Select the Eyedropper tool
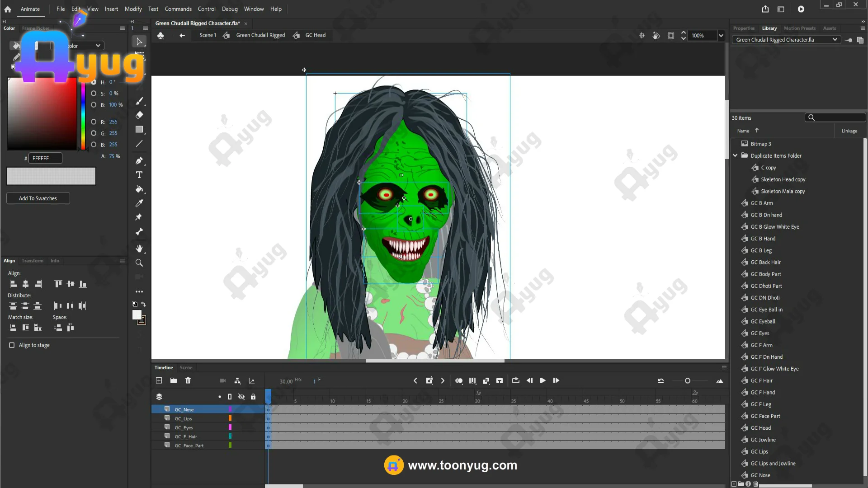868x488 pixels. point(139,203)
